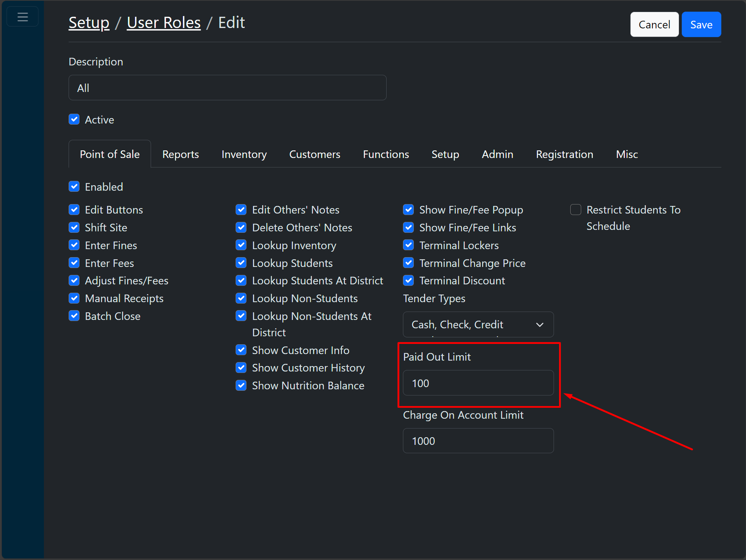This screenshot has width=746, height=560.
Task: Select the Registration tab
Action: pos(564,154)
